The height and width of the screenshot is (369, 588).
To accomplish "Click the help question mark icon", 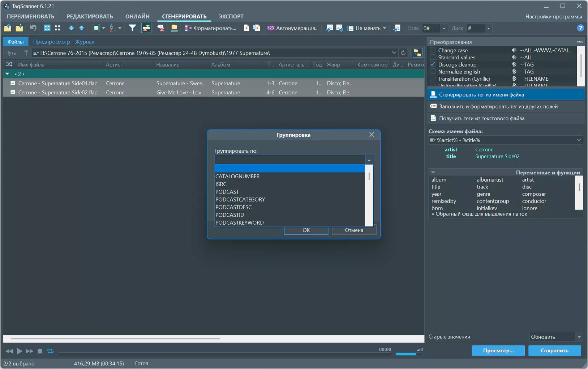I will coord(580,28).
